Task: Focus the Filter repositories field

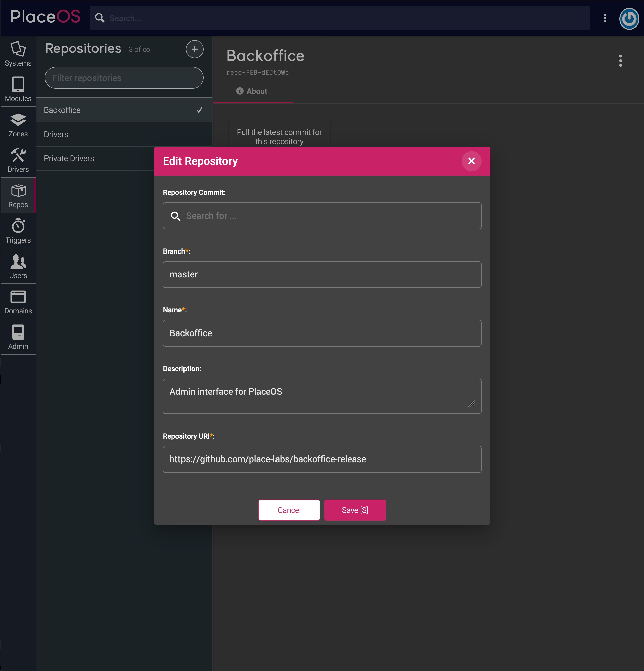Action: pyautogui.click(x=124, y=78)
